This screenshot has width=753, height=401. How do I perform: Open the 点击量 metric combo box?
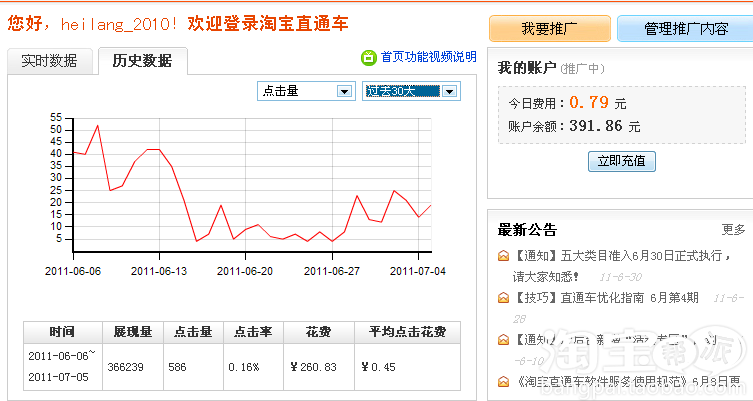point(306,91)
